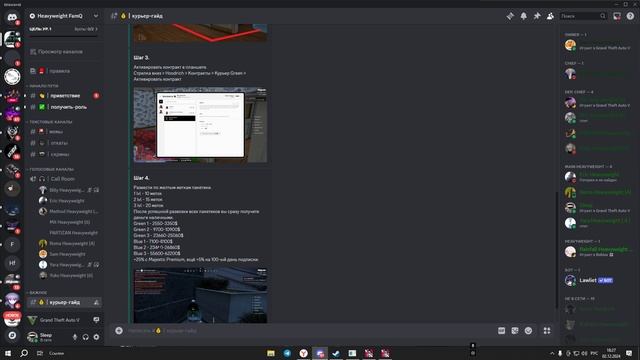The height and width of the screenshot is (360, 640).
Task: Collapse the ВАЖНОЕ category
Action: 37,293
